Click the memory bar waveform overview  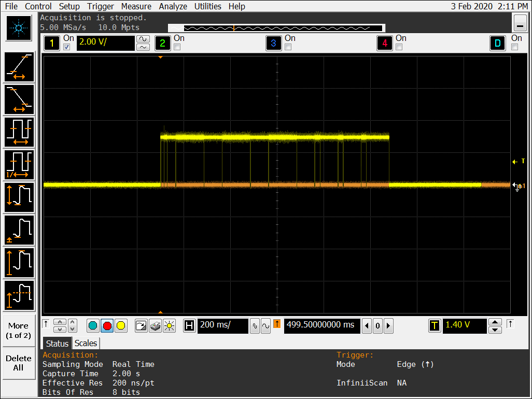click(276, 28)
